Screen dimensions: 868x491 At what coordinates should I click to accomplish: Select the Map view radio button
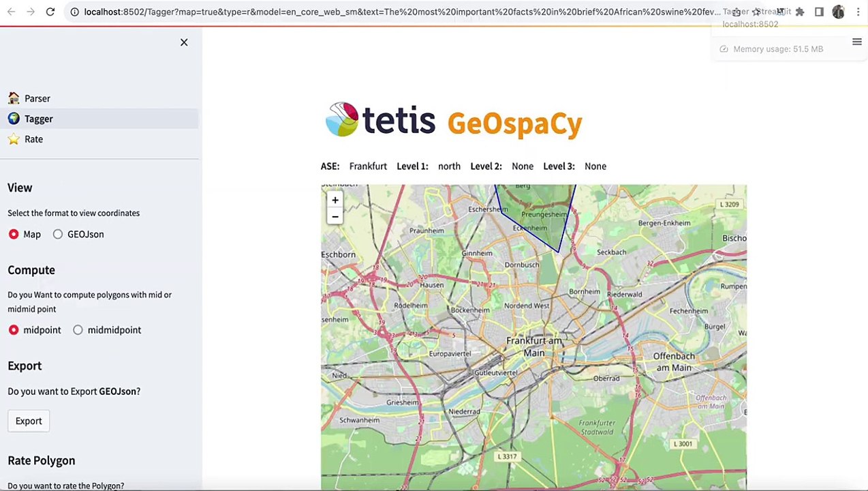14,234
